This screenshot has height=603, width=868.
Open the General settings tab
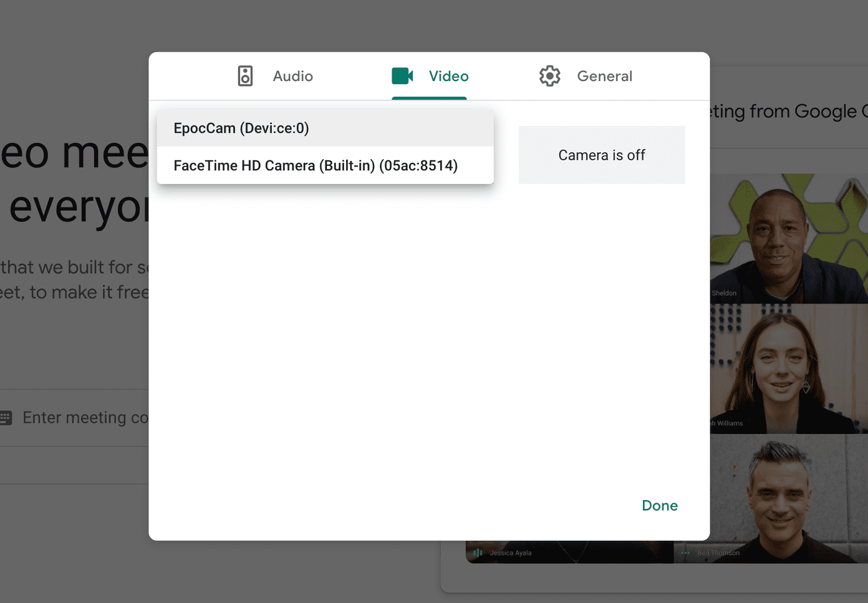[586, 76]
